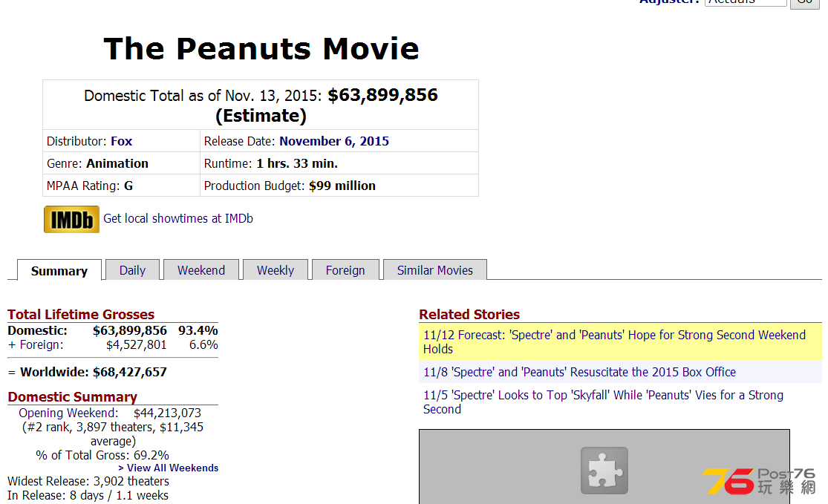Viewport: 828px width, 504px height.
Task: Open the 11/5 Spectre Looks to Top Skyfall story
Action: tap(603, 402)
